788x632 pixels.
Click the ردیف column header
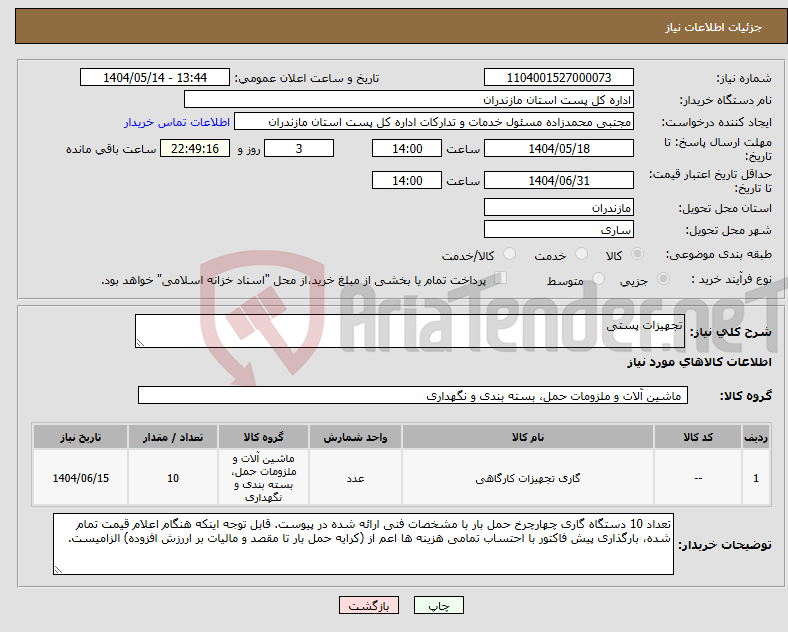click(x=756, y=437)
